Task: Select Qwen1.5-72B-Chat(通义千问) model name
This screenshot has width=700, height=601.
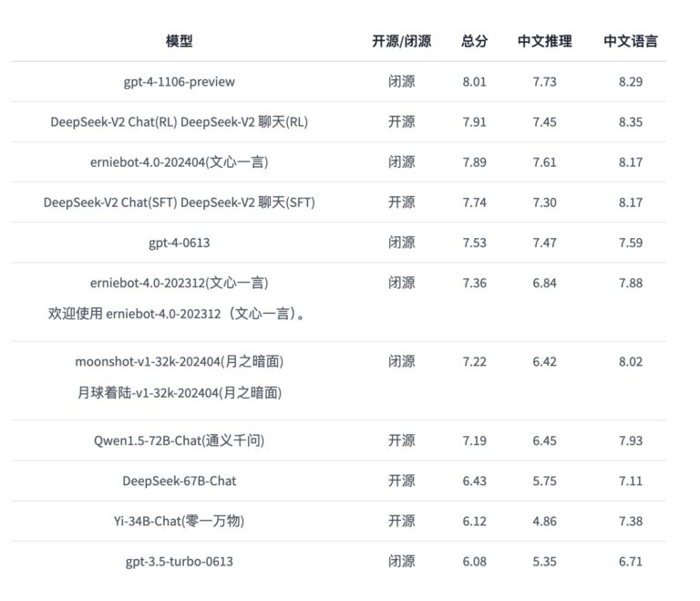Action: point(179,440)
